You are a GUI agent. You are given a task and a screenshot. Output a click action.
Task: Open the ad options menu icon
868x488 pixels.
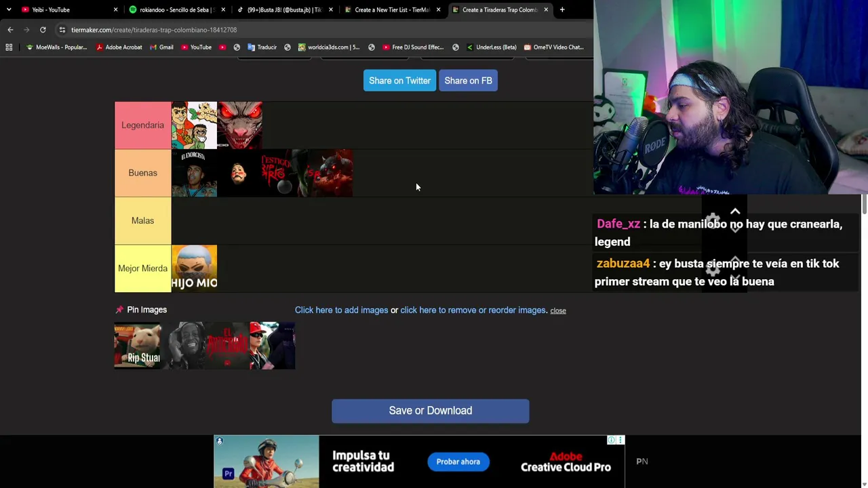coord(620,441)
